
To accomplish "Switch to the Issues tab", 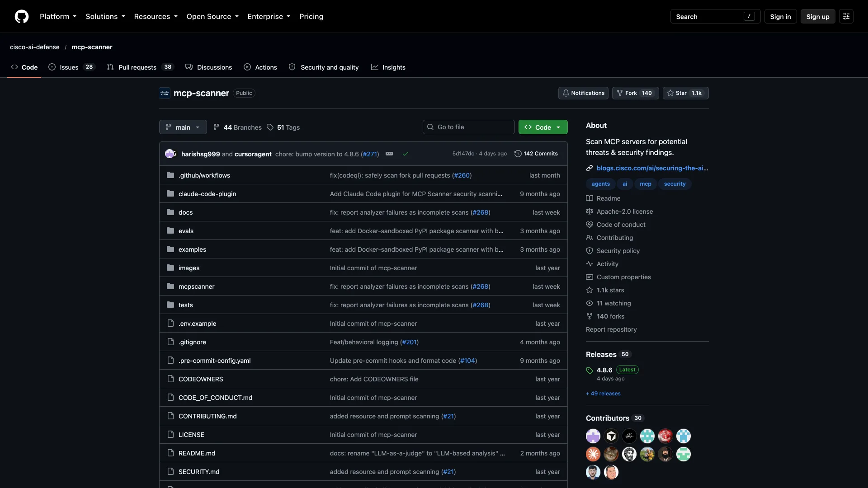I will coord(72,67).
